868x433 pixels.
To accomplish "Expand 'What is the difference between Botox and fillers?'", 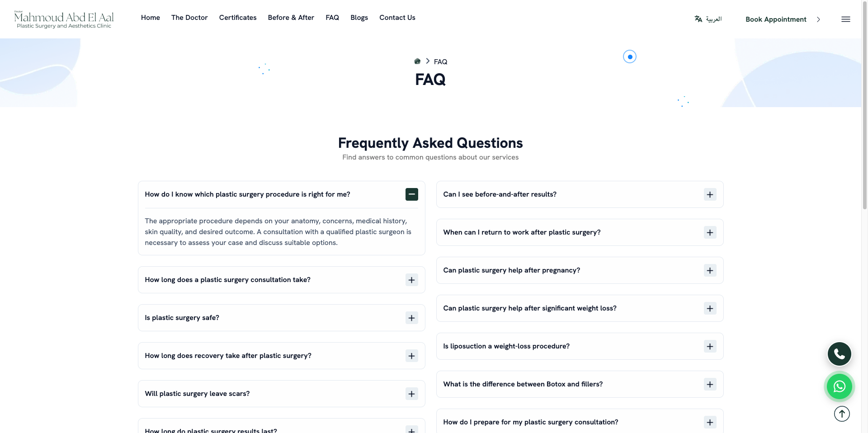I will coord(580,384).
